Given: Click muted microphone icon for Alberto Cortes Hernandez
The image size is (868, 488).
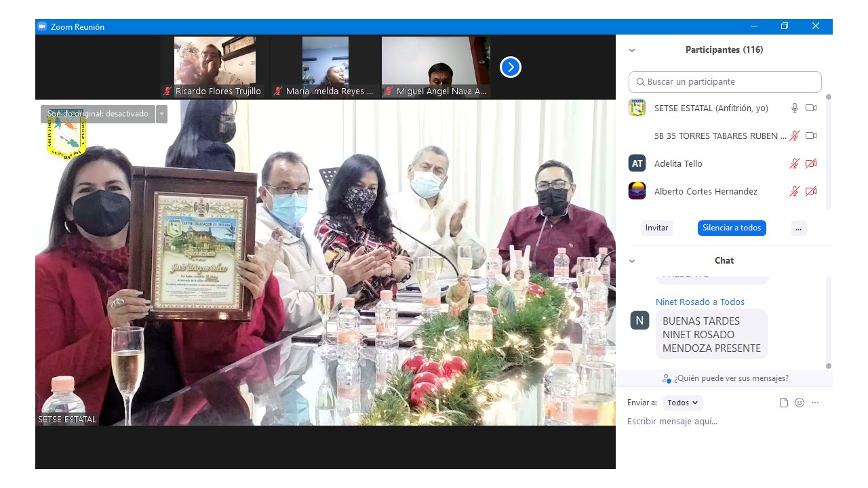Looking at the screenshot, I should pos(795,191).
